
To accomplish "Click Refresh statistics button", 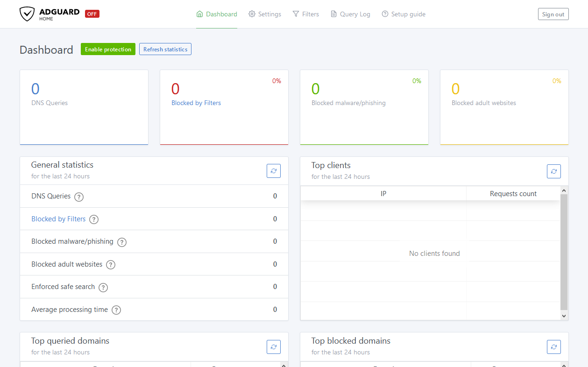I will (165, 49).
